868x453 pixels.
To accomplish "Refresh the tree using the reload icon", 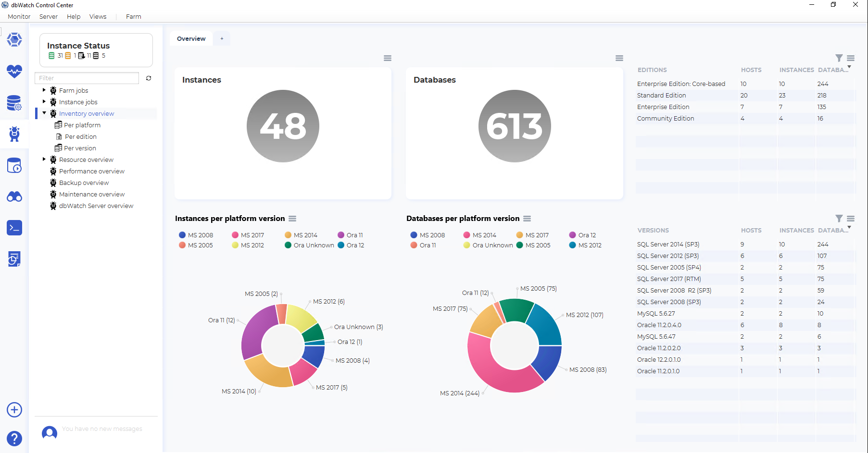I will 149,78.
